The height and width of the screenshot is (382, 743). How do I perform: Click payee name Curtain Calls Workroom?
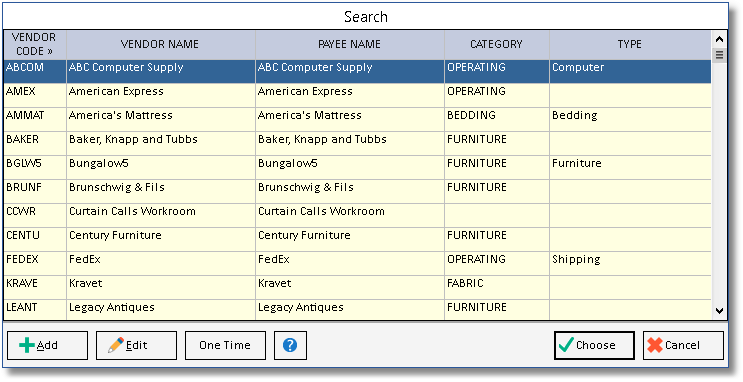pyautogui.click(x=321, y=211)
